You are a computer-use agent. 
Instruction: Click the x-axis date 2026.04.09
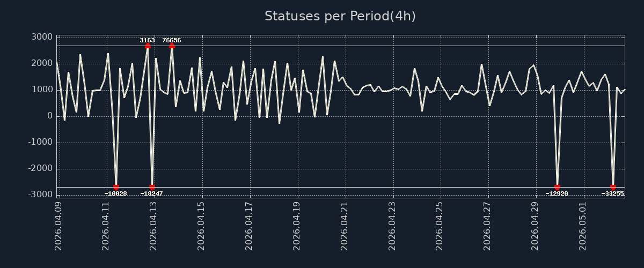(x=58, y=226)
